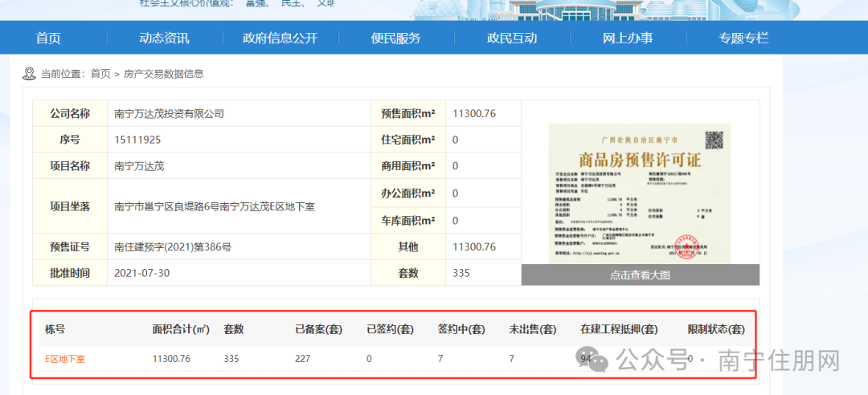This screenshot has height=395, width=868.
Task: Click the 预售证号 label cell
Action: pyautogui.click(x=70, y=246)
